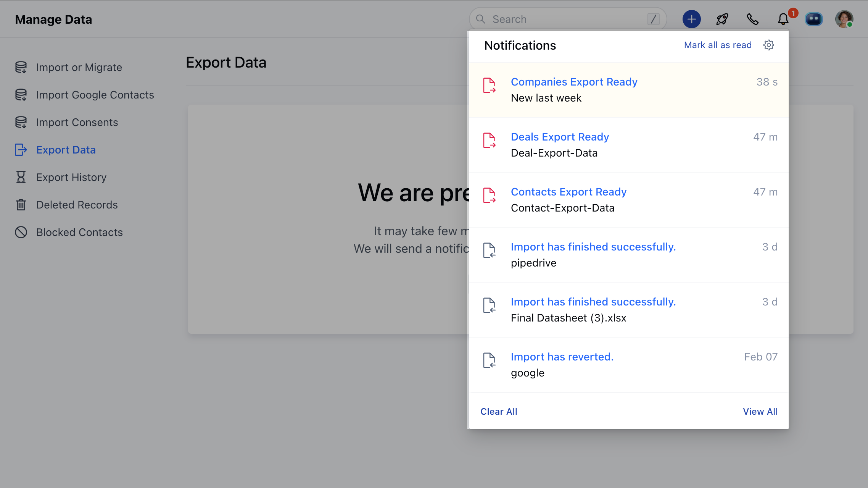
Task: Click View All notifications link
Action: (x=760, y=411)
